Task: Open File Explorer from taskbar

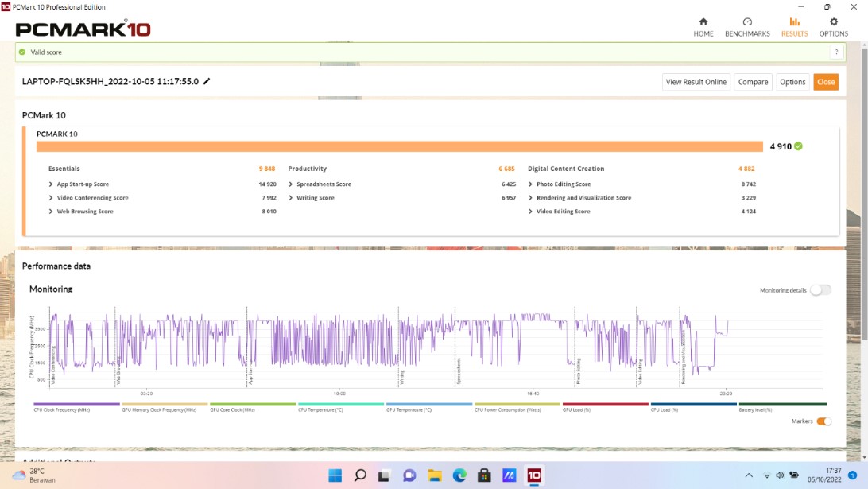Action: tap(435, 475)
